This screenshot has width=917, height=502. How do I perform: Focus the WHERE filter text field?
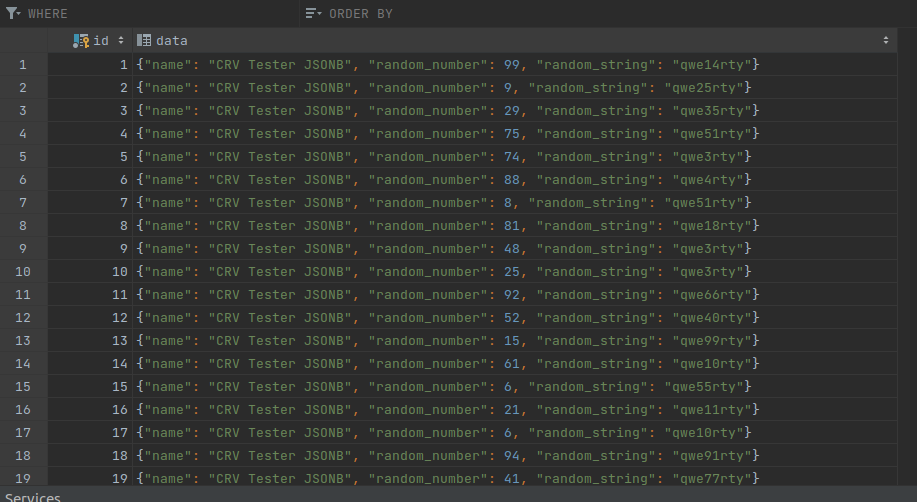click(160, 14)
